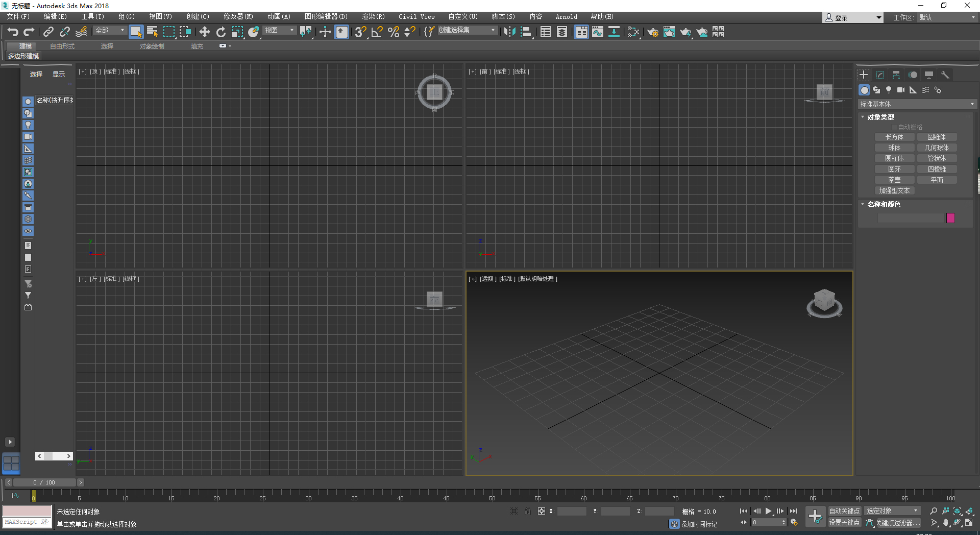
Task: Select the Helpers category icon
Action: pyautogui.click(x=913, y=90)
